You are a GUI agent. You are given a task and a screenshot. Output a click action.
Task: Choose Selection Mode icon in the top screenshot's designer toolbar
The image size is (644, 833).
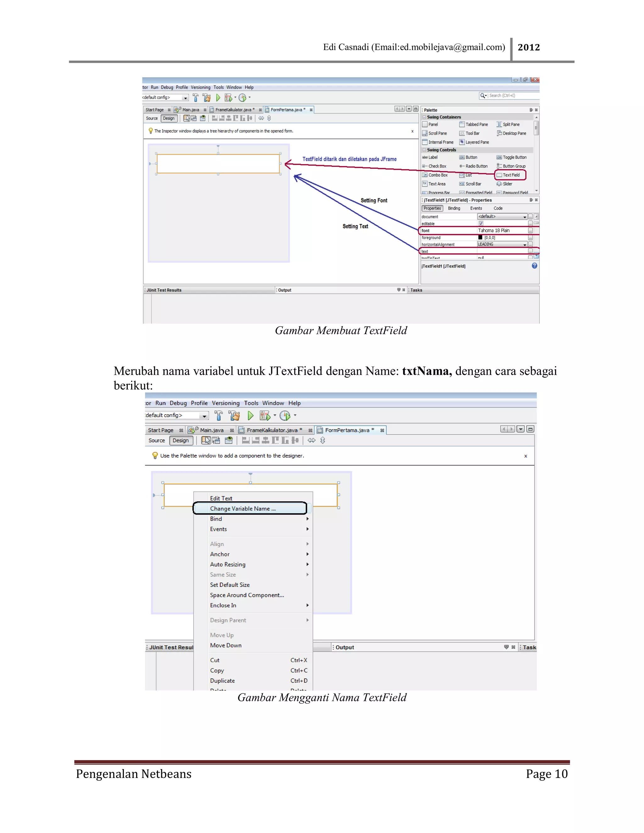186,118
